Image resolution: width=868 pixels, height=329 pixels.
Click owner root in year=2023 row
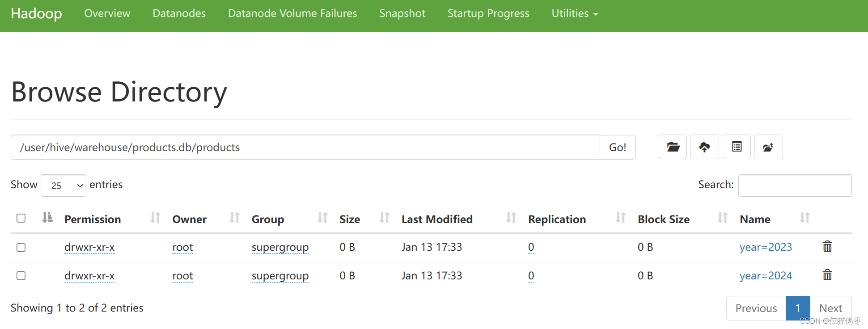[x=182, y=247]
